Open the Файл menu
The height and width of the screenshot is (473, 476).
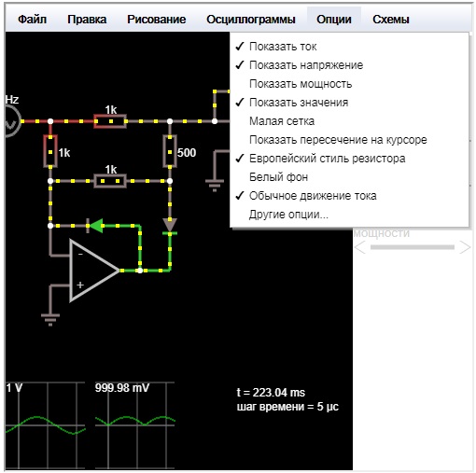[x=32, y=20]
